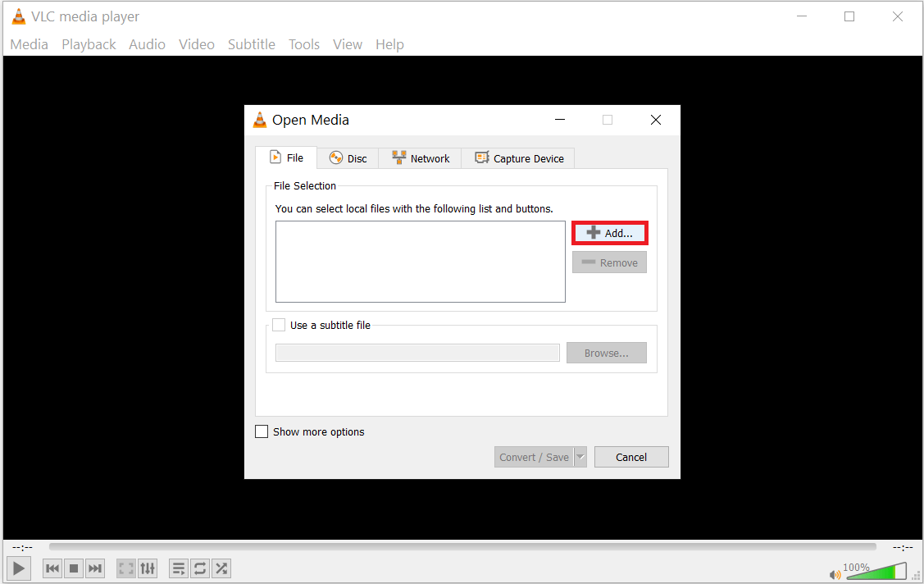The width and height of the screenshot is (924, 584).
Task: Toggle loop mode icon
Action: (200, 568)
